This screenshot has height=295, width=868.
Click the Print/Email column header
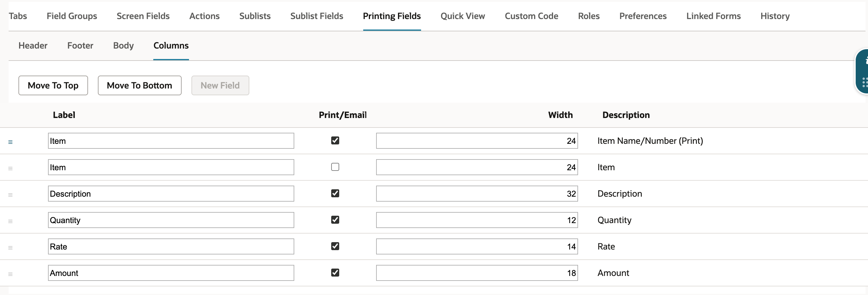(343, 115)
